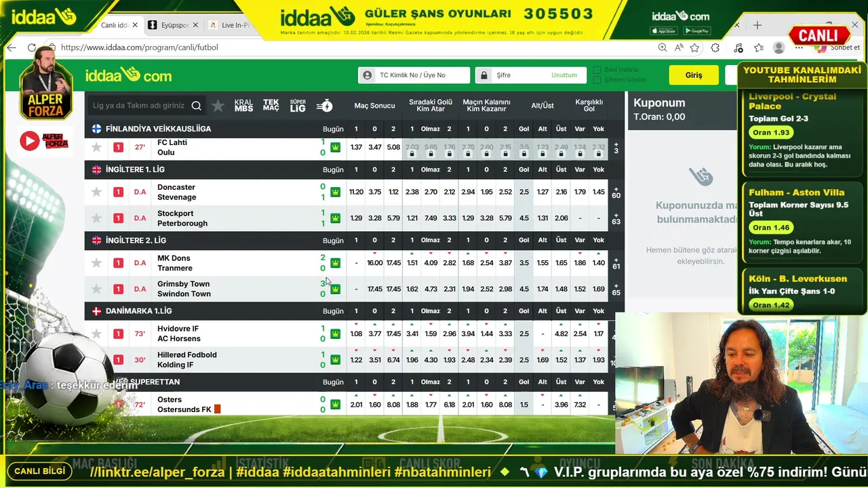The height and width of the screenshot is (488, 868).
Task: Switch to the Eyüpspor browser tab
Action: 175,25
